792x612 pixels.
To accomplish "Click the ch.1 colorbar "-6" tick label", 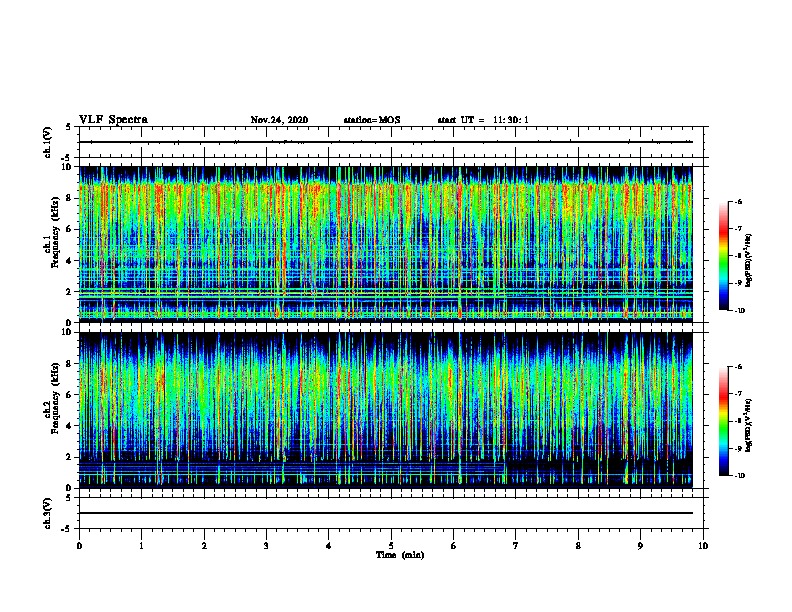I will [x=738, y=201].
